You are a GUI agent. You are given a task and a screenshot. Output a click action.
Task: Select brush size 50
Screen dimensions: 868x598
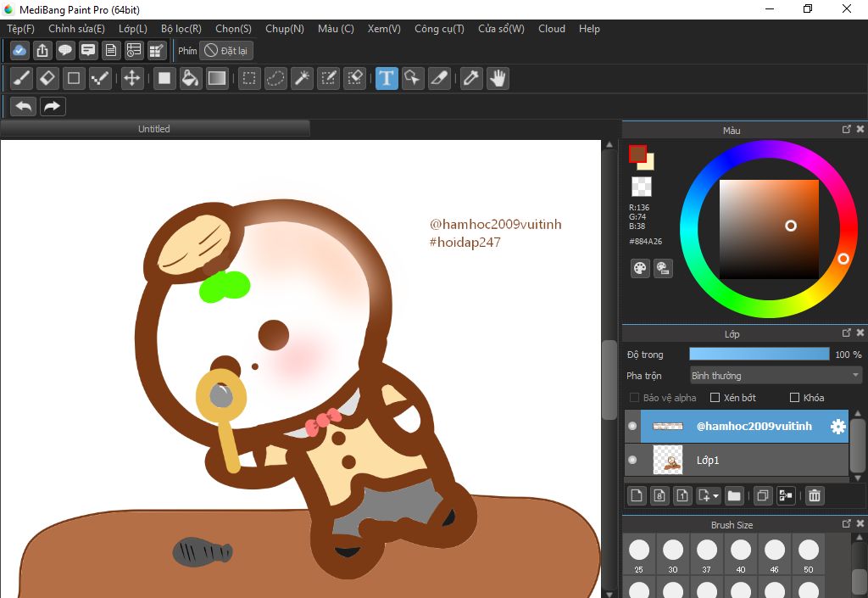(808, 556)
